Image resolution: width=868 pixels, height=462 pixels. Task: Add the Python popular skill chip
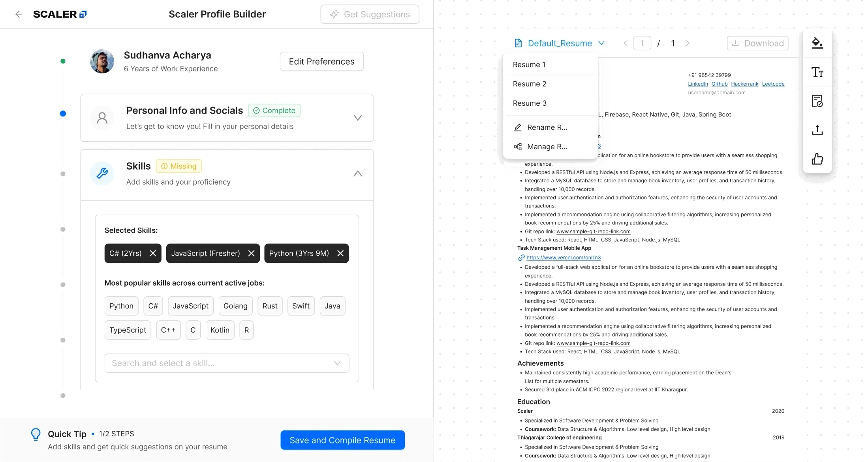pyautogui.click(x=121, y=306)
